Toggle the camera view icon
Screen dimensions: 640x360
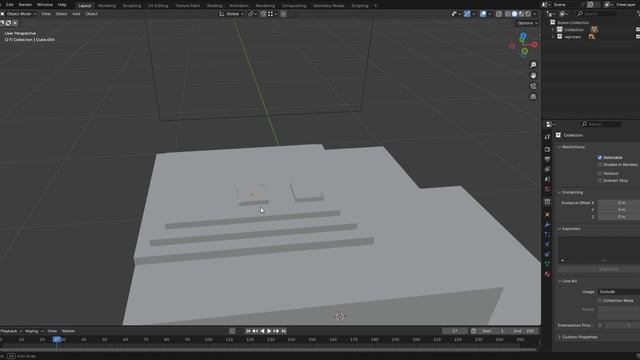click(533, 86)
